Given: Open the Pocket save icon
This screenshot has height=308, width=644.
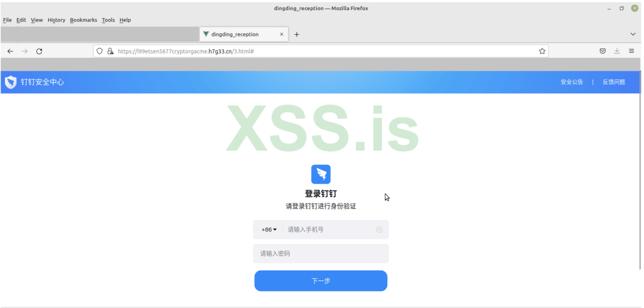Looking at the screenshot, I should tap(603, 51).
